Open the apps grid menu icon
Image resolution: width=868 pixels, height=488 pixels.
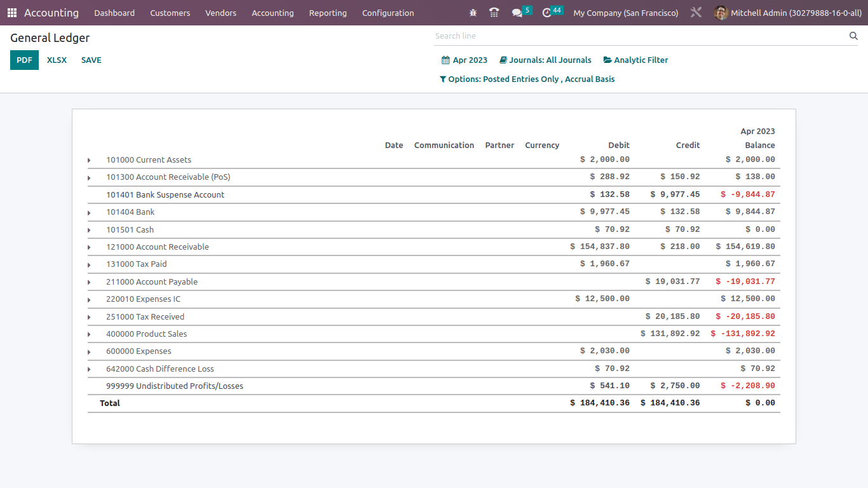(12, 13)
